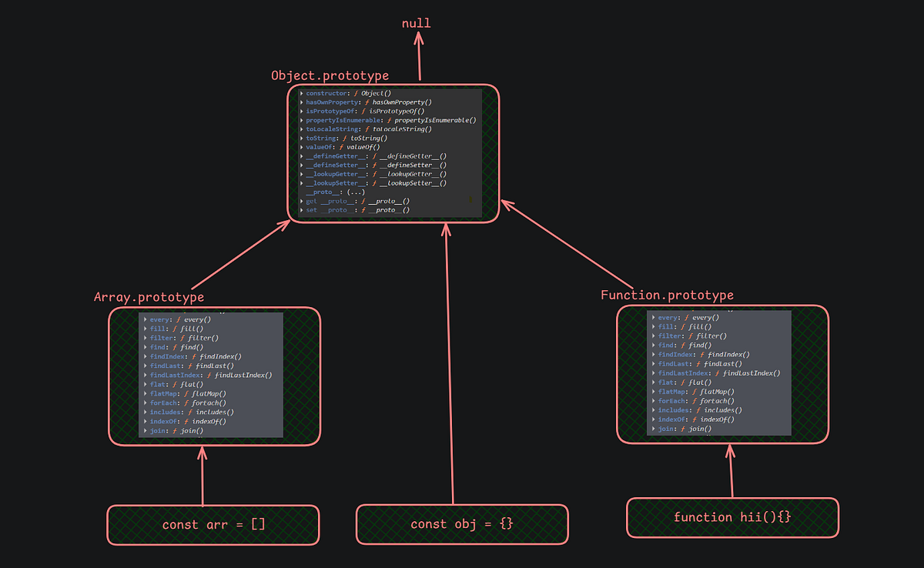
Task: Click the const obj = {} box
Action: 462,524
